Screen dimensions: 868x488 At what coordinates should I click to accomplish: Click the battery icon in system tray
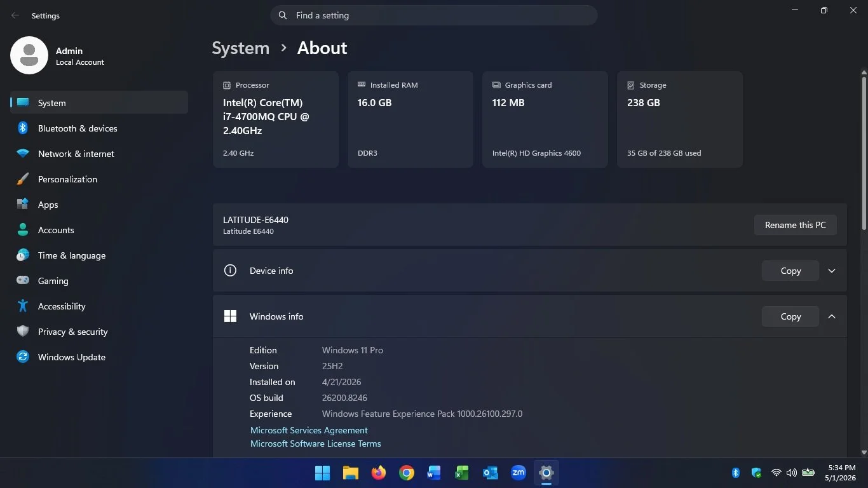tap(808, 472)
